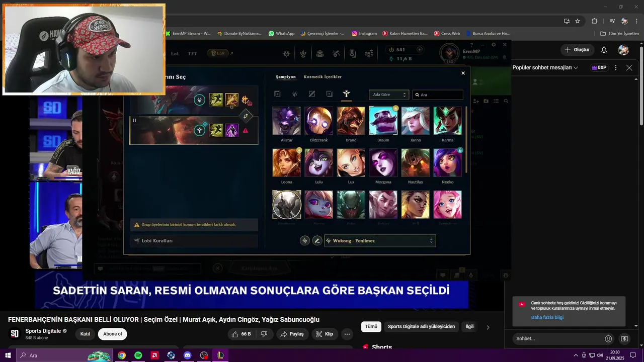Image resolution: width=644 pixels, height=362 pixels.
Task: Click the rune page lightning icon button
Action: [x=304, y=241]
